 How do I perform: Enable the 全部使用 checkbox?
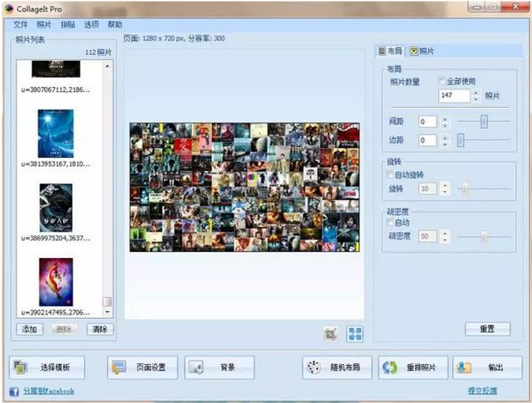click(442, 81)
